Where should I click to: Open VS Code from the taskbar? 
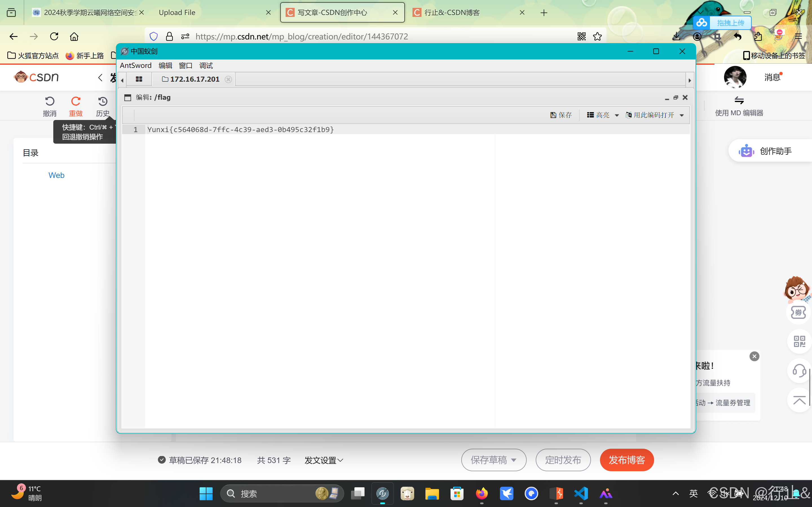[581, 493]
